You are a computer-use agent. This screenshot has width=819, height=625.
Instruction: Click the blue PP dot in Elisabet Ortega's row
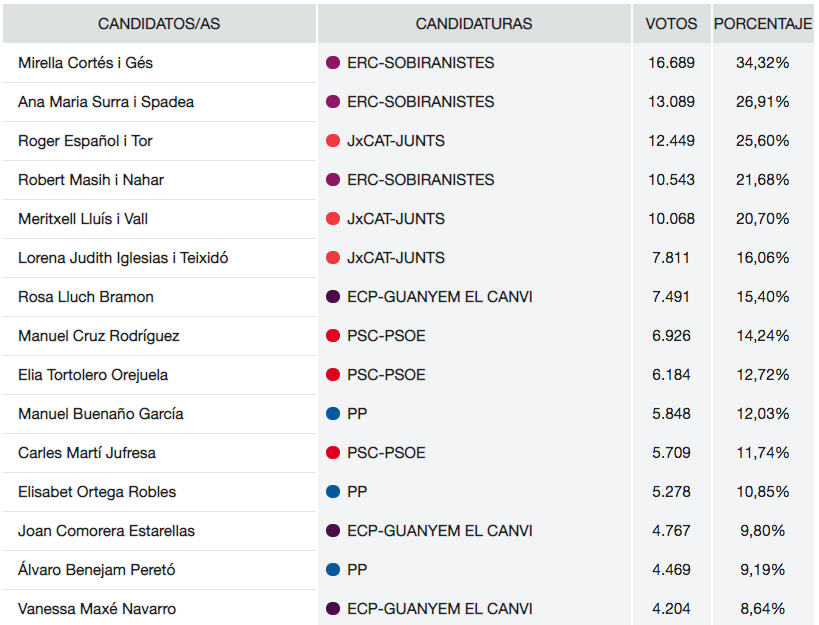tap(334, 492)
